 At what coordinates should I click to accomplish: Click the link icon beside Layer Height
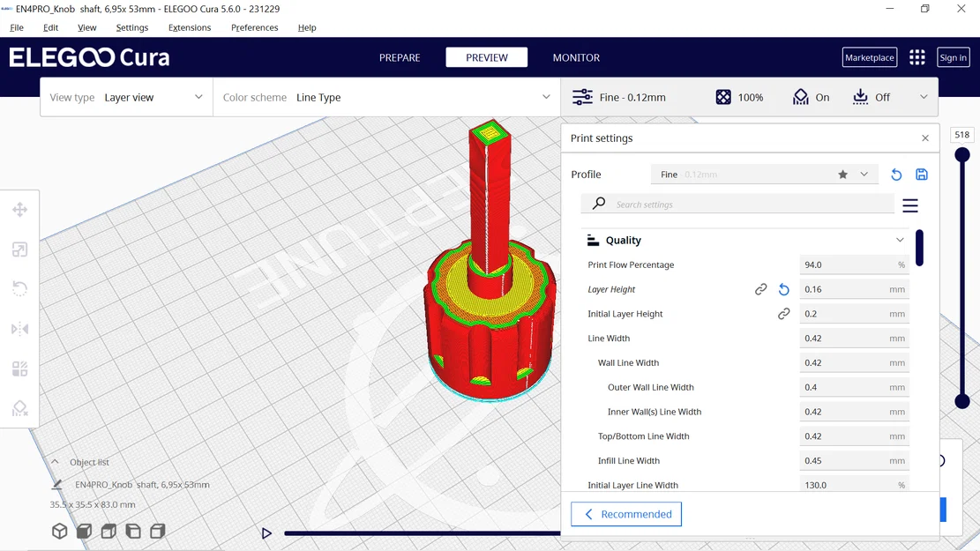[x=760, y=289]
